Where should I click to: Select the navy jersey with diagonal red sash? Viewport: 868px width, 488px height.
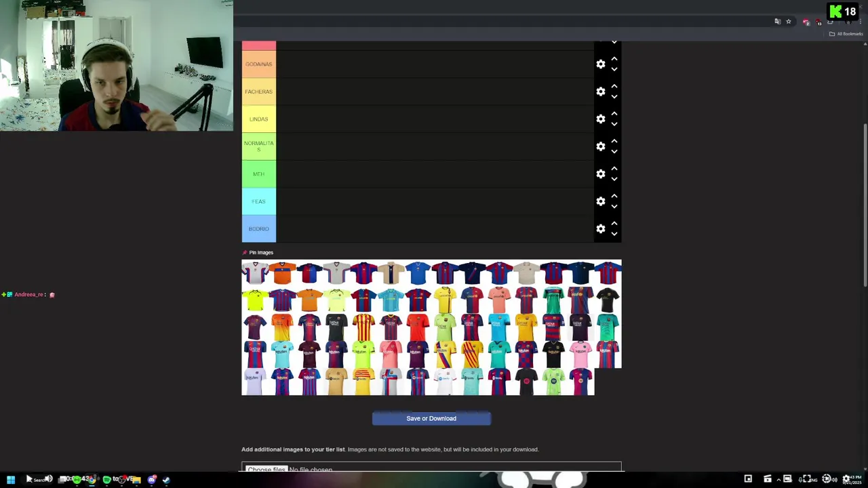pos(472,273)
